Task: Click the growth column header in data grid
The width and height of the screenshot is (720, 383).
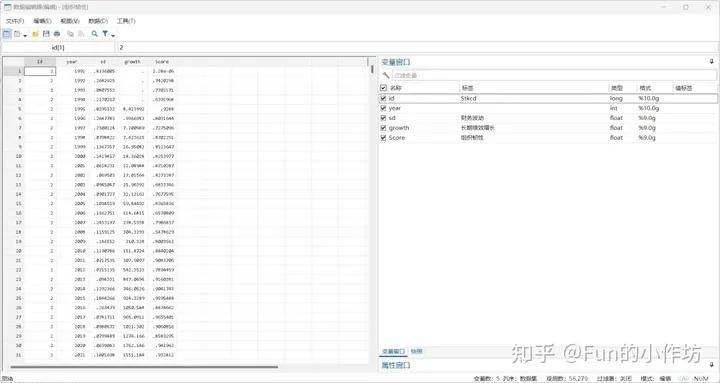Action: [x=132, y=62]
